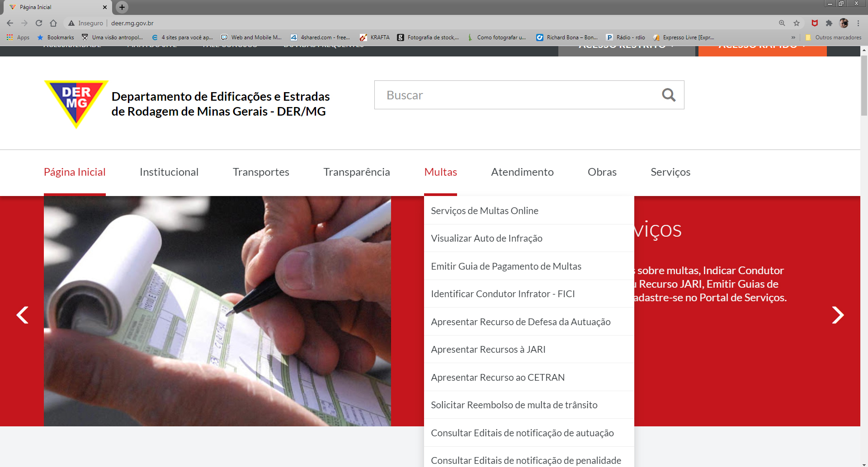The width and height of the screenshot is (868, 467).
Task: Advance to next carousel slide
Action: [837, 315]
